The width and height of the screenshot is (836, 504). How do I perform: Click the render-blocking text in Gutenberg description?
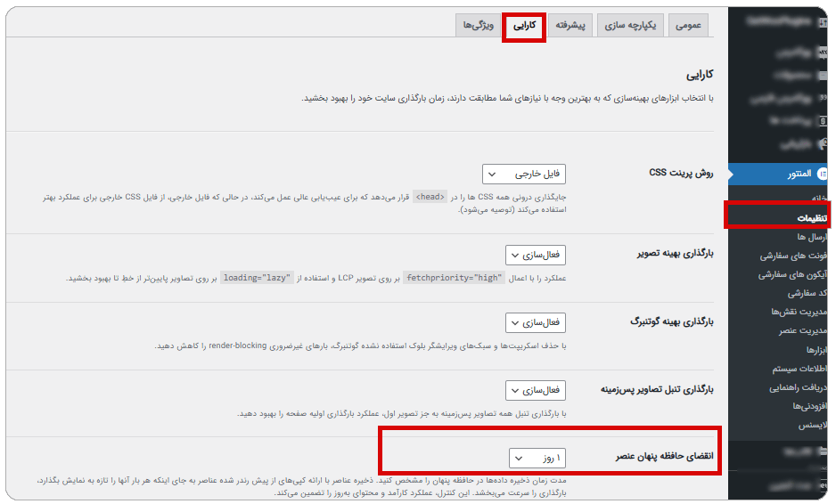pos(238,345)
